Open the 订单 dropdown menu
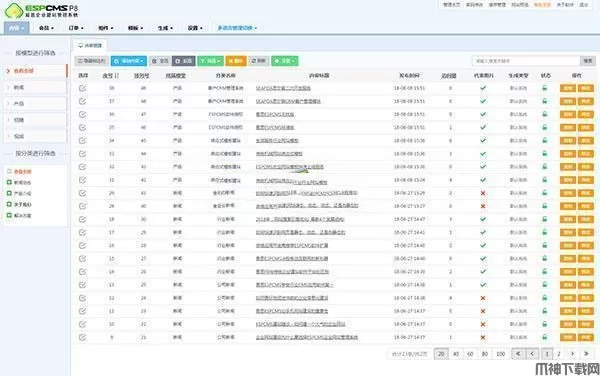600x376 pixels. [x=76, y=28]
